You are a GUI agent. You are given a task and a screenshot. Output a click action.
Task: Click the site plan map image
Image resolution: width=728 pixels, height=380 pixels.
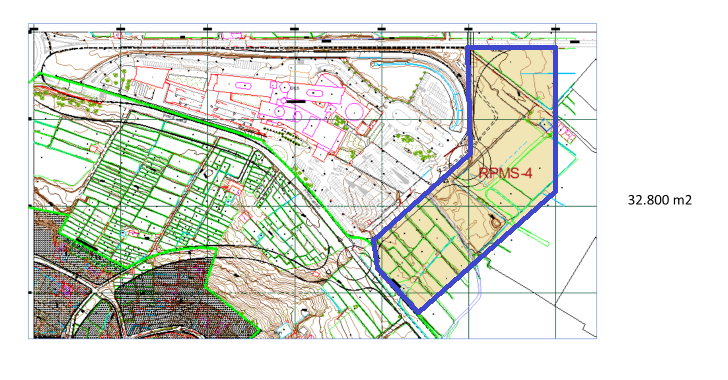coord(312,181)
